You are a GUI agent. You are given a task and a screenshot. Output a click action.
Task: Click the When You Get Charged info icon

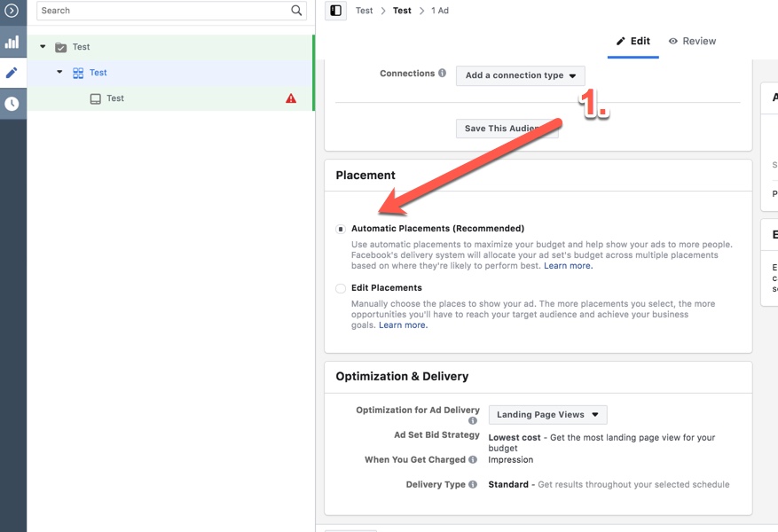[x=475, y=459]
